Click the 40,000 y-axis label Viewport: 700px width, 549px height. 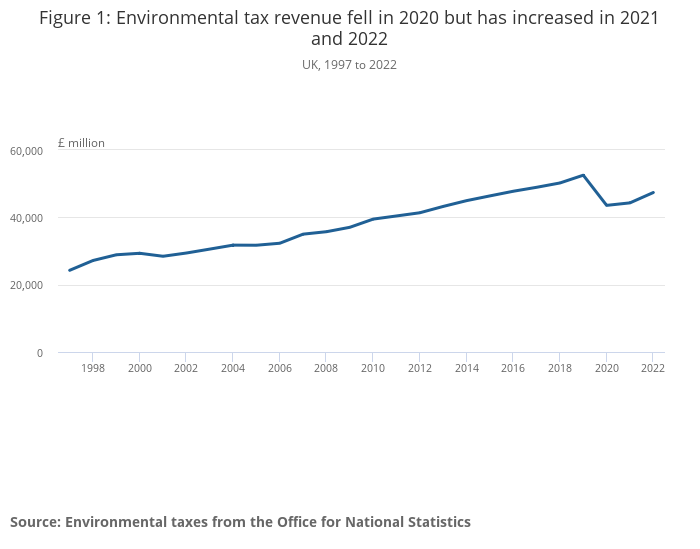pos(26,218)
